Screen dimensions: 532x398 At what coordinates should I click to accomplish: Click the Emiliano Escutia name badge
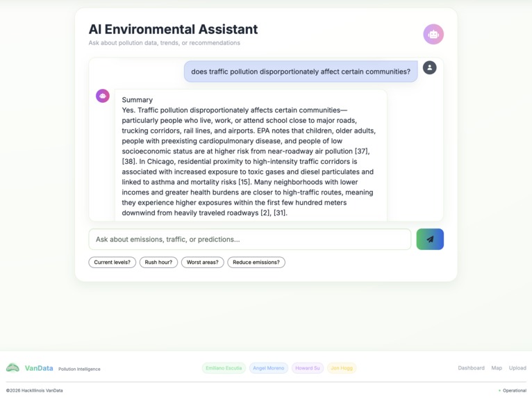(x=224, y=368)
